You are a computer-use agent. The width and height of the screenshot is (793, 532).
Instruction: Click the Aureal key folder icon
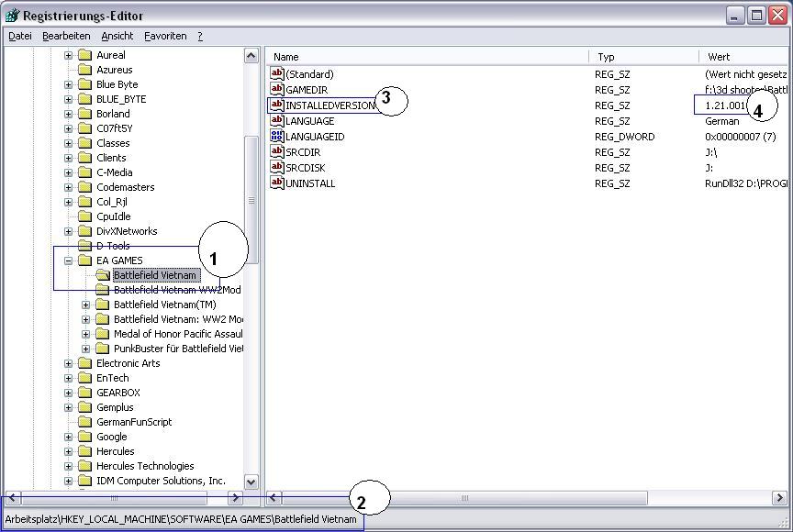tap(85, 55)
